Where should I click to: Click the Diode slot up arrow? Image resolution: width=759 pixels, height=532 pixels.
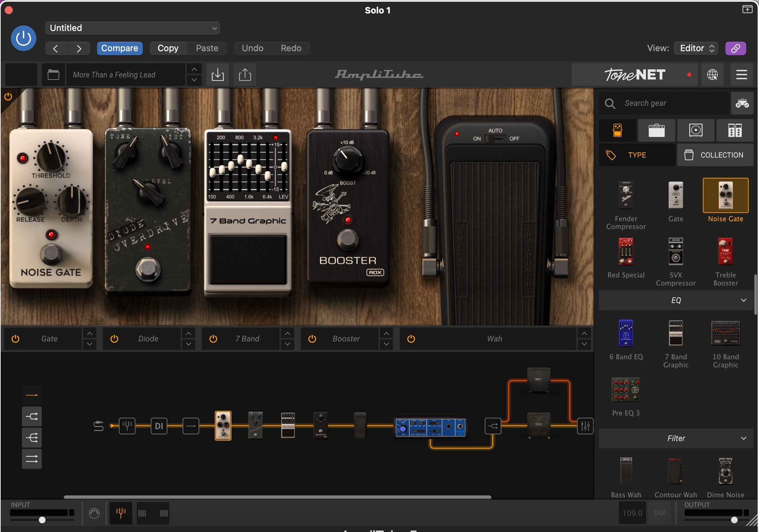tap(189, 333)
